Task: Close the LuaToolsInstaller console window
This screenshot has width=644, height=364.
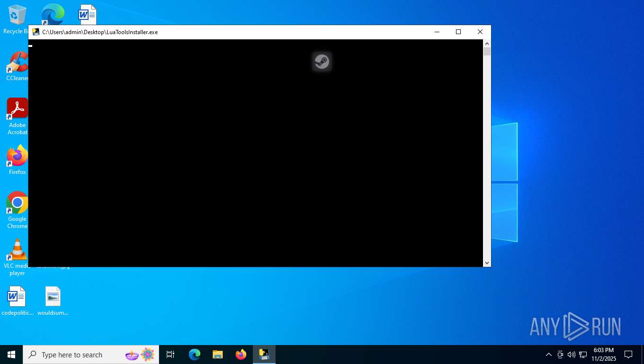Action: 480,32
